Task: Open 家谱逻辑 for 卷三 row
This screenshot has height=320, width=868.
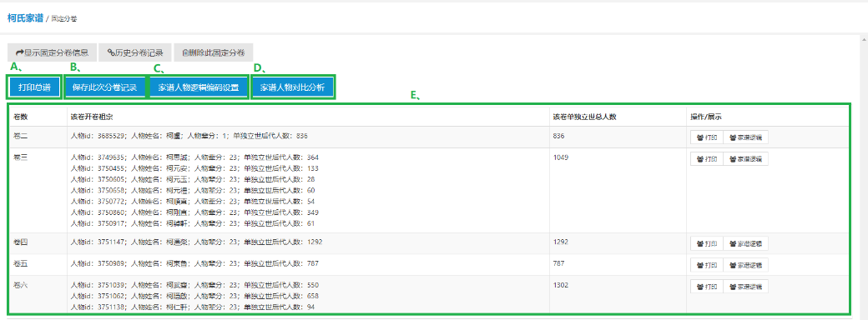Action: 745,159
